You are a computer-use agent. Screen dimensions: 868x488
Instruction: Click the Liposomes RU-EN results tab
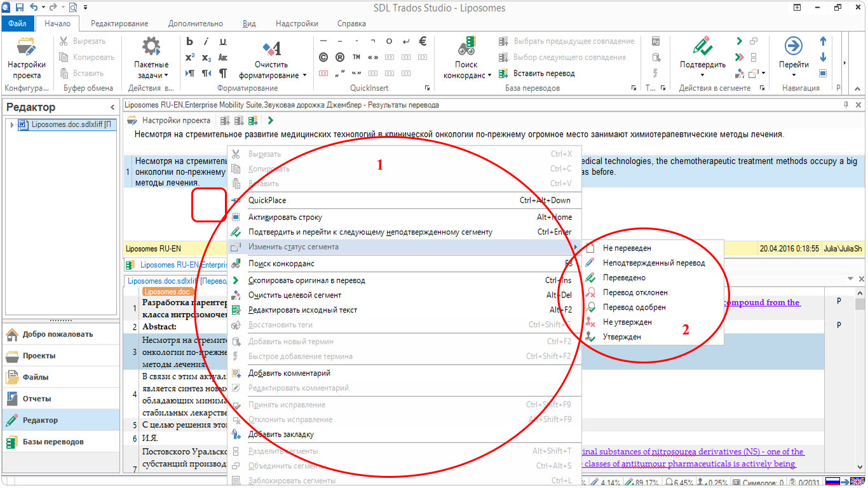coord(176,264)
